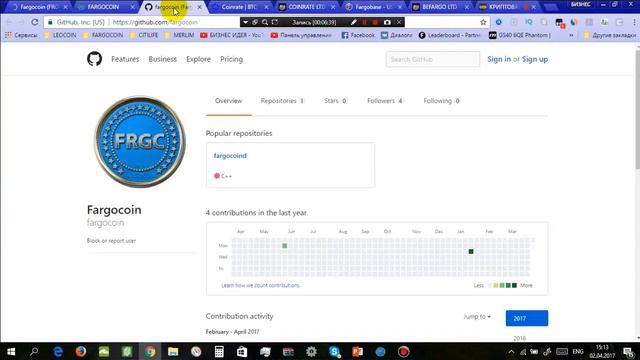Open the recorder toolbar dropdown arrow
The image size is (640, 360).
click(x=245, y=22)
